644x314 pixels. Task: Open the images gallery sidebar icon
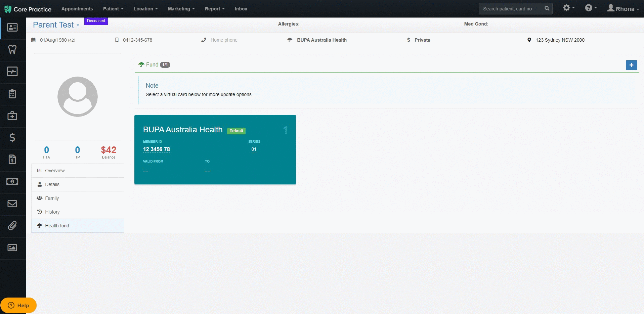(x=12, y=248)
